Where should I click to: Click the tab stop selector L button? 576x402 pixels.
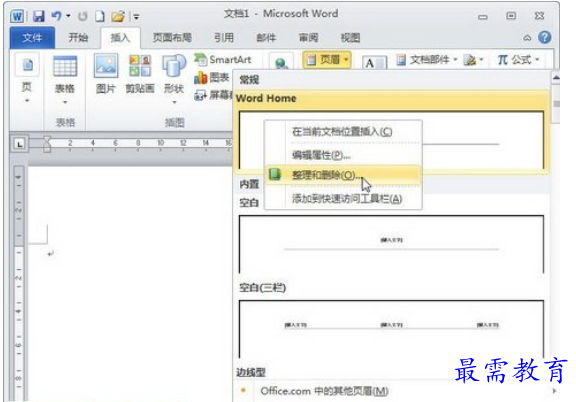click(20, 144)
